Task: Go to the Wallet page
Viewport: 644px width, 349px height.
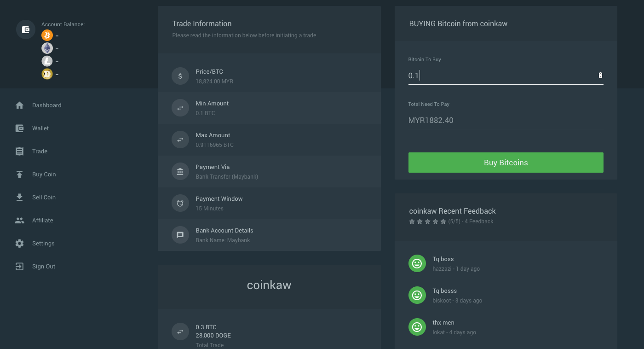Action: [40, 128]
